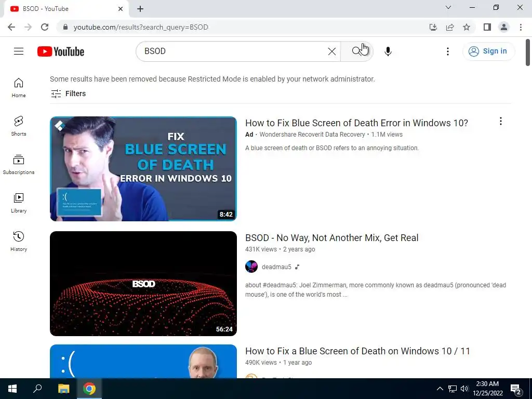Open the blue sad-face video thumbnail
532x399 pixels.
[143, 362]
